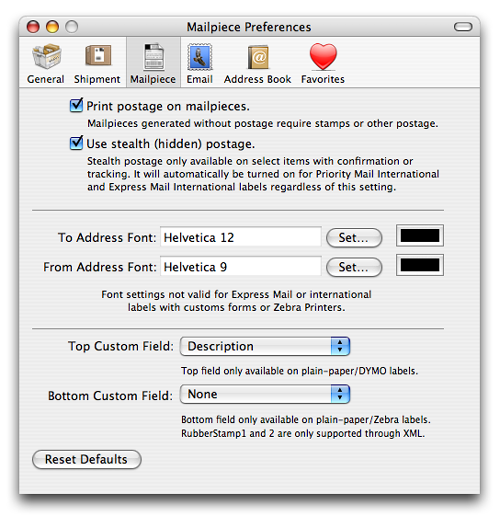Viewport: 500px width, 516px height.
Task: Click the 'Mailpieces generated without postage' description
Action: click(263, 123)
